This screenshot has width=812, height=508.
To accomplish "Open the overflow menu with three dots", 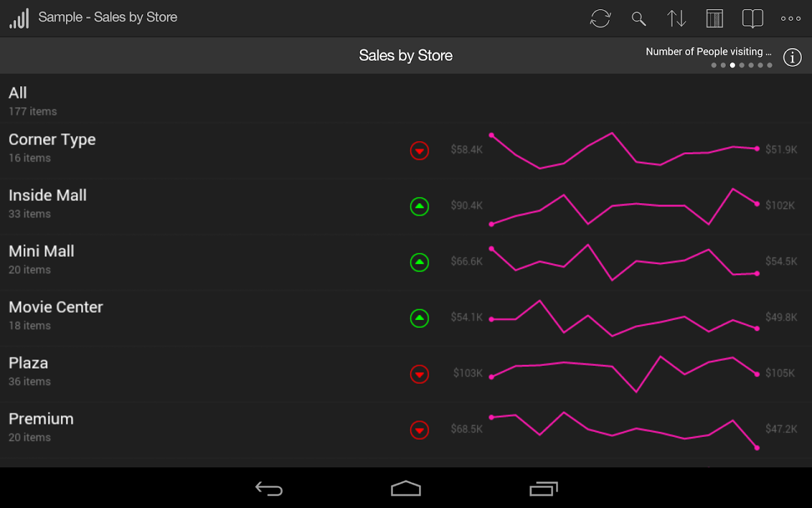I will tap(790, 19).
